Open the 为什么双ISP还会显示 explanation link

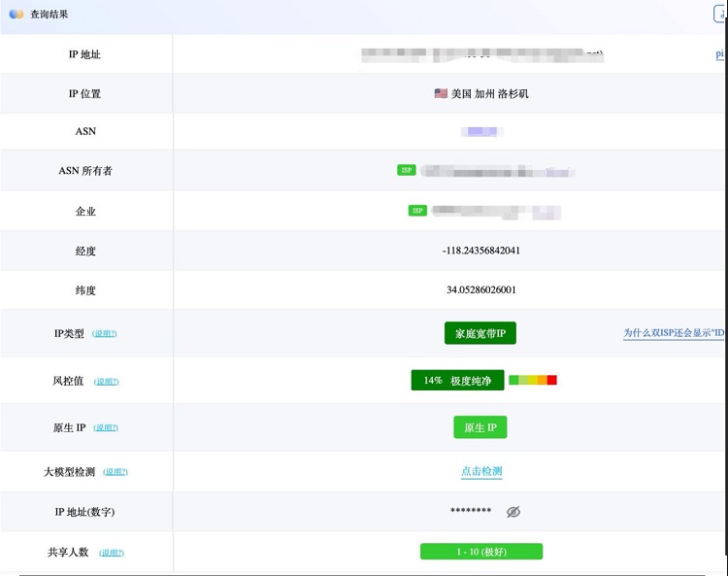click(x=674, y=333)
